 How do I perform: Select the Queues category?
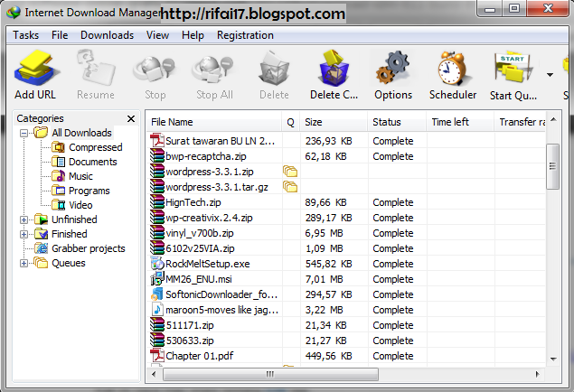point(69,263)
